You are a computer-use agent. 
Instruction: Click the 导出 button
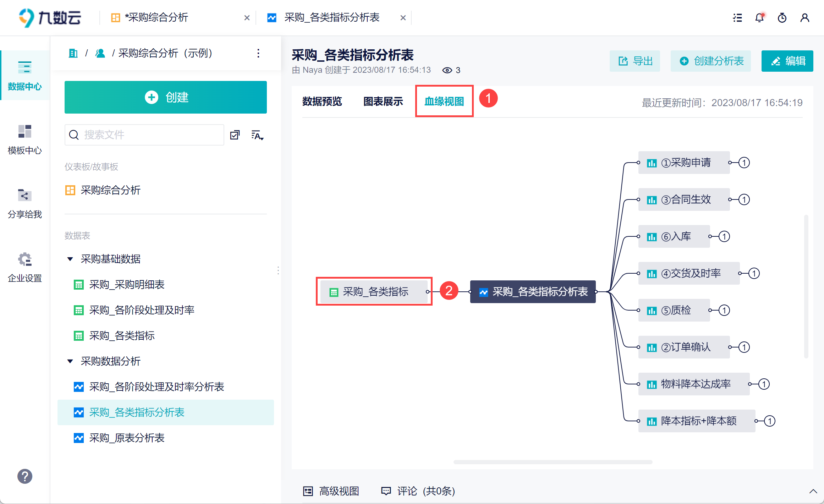(x=635, y=61)
